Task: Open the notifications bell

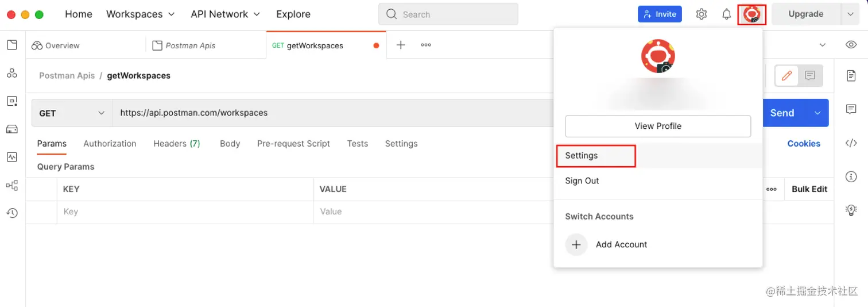Action: (x=726, y=14)
